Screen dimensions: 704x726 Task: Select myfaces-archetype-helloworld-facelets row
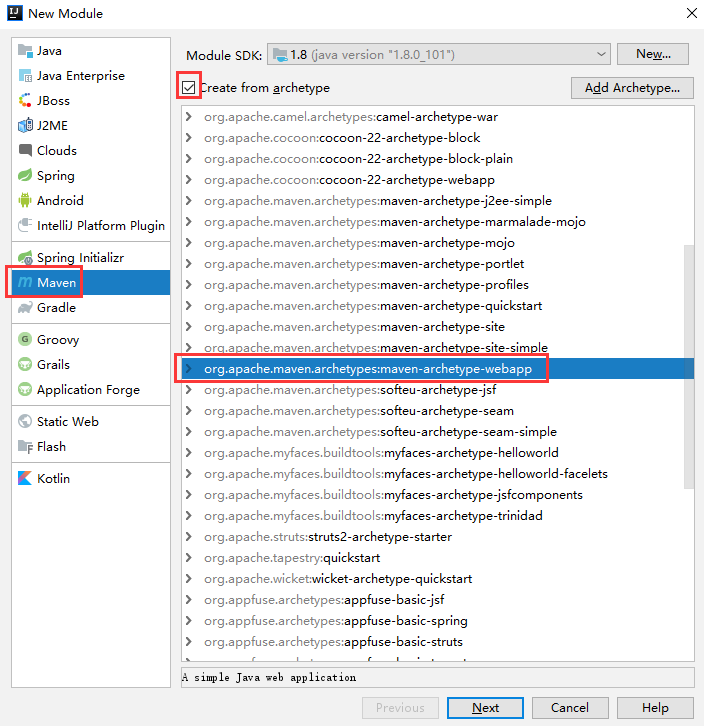438,474
